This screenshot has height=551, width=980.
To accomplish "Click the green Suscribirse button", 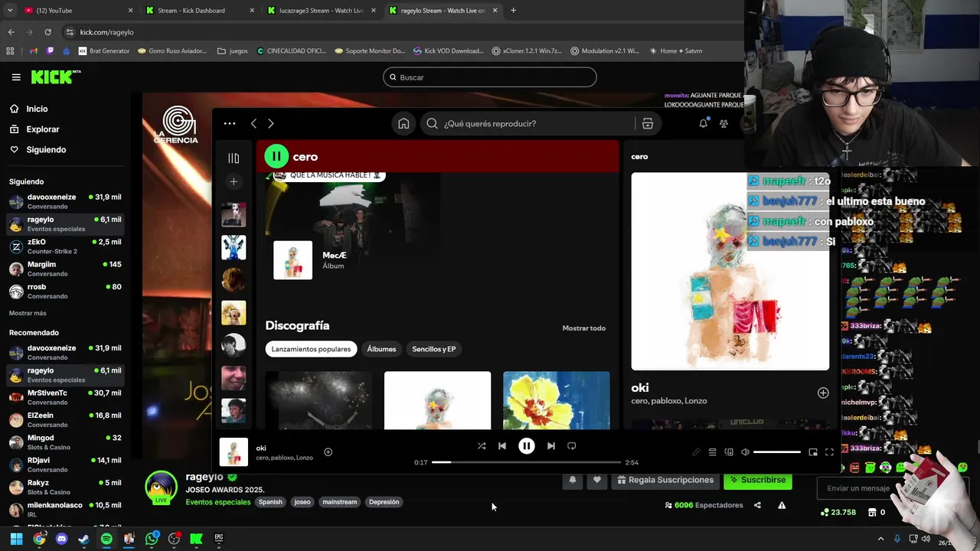I will pyautogui.click(x=758, y=480).
